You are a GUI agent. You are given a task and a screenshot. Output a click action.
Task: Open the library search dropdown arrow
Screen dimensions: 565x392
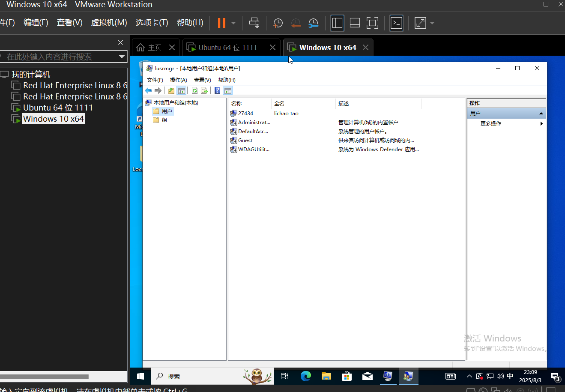coord(122,57)
